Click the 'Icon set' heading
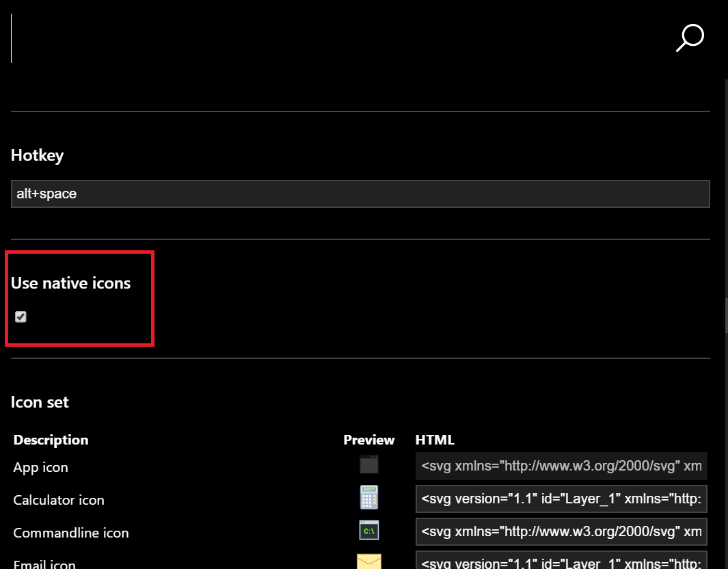This screenshot has height=569, width=728. (x=40, y=401)
